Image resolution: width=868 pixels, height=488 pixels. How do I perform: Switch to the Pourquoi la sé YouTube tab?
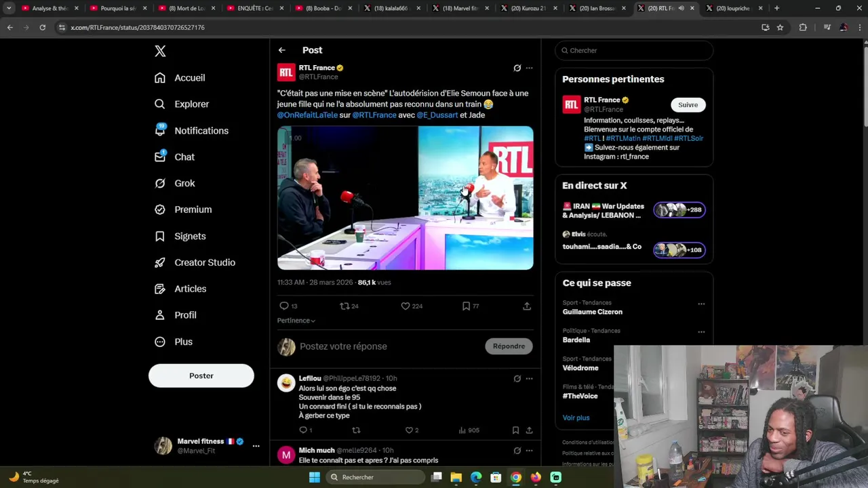119,8
